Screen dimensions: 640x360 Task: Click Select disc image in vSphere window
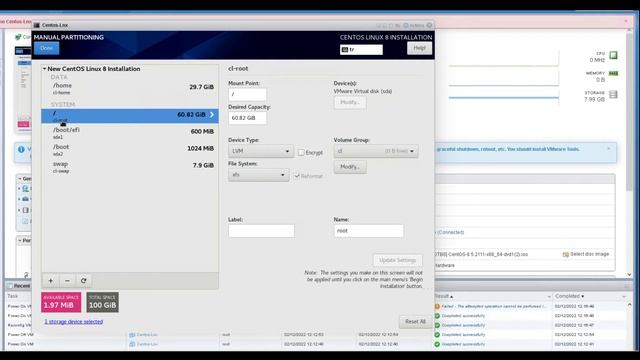coord(586,254)
